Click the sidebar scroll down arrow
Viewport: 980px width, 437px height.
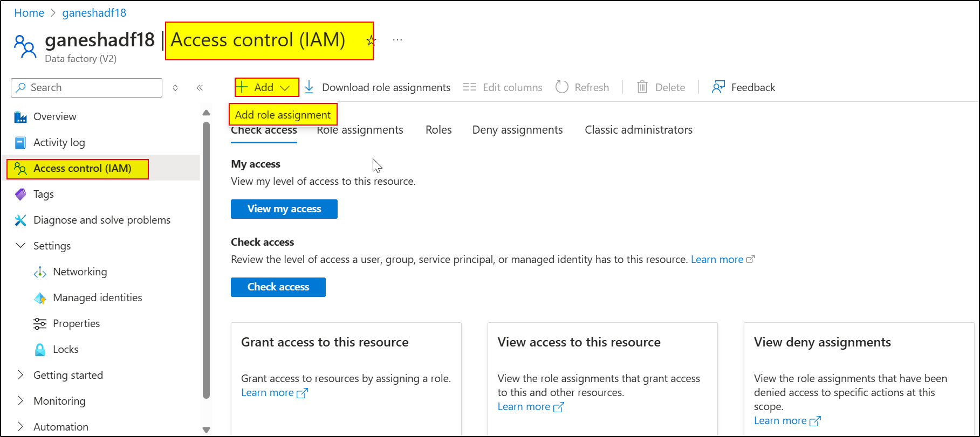pyautogui.click(x=206, y=430)
